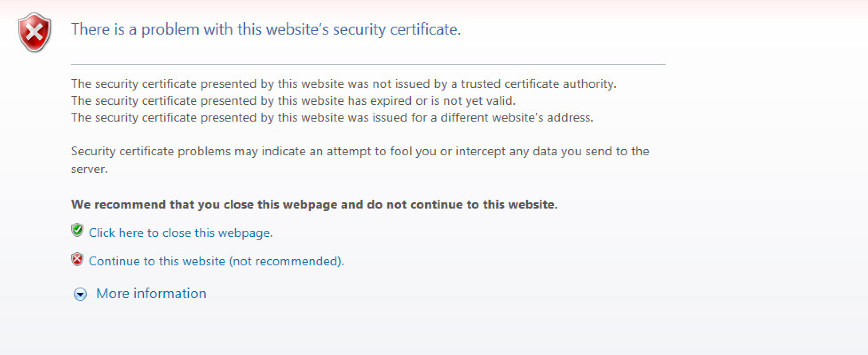Select the untrusted certificate authority message line

pos(343,84)
